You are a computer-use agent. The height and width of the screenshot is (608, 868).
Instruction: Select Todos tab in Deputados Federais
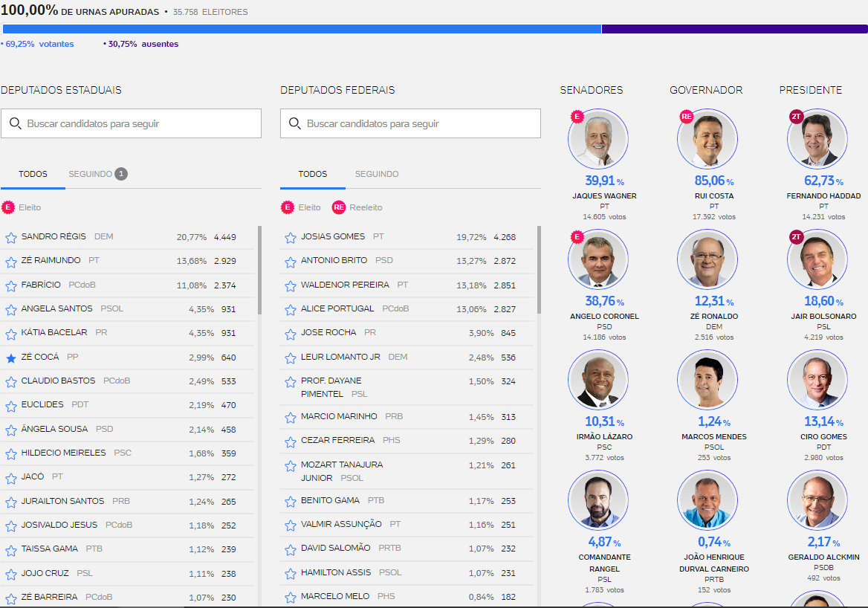(x=312, y=174)
